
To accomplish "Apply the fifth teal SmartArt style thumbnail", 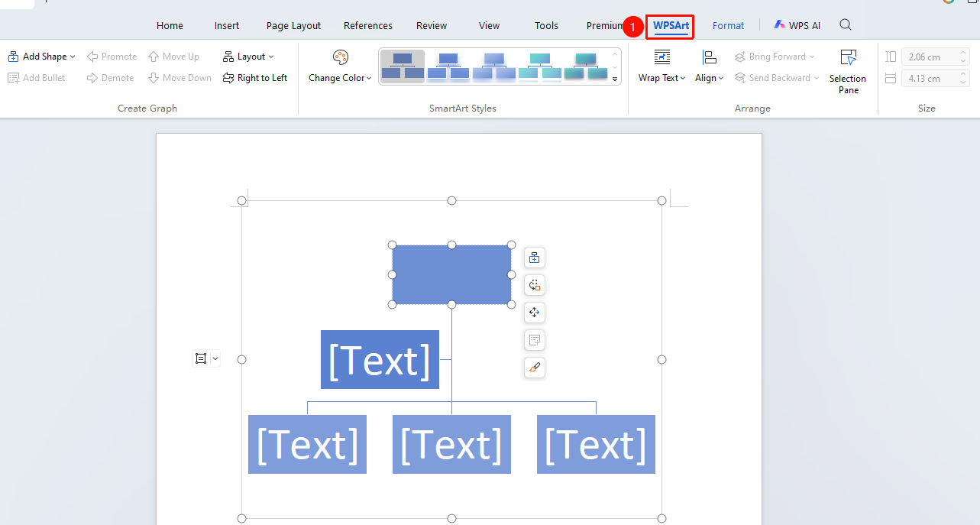I will pos(586,66).
